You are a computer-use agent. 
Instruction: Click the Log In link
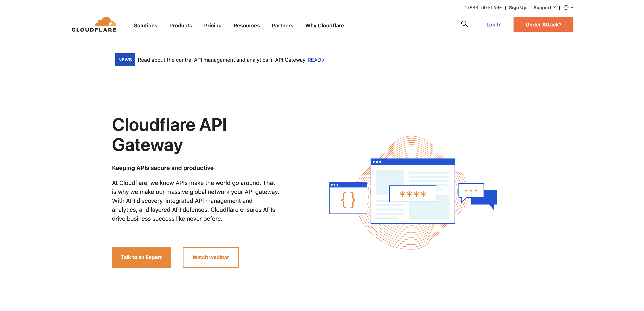(494, 24)
